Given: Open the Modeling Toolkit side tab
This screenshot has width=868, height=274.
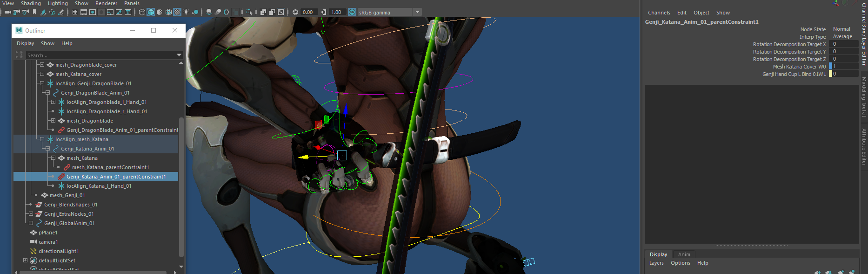Looking at the screenshot, I should (x=864, y=97).
